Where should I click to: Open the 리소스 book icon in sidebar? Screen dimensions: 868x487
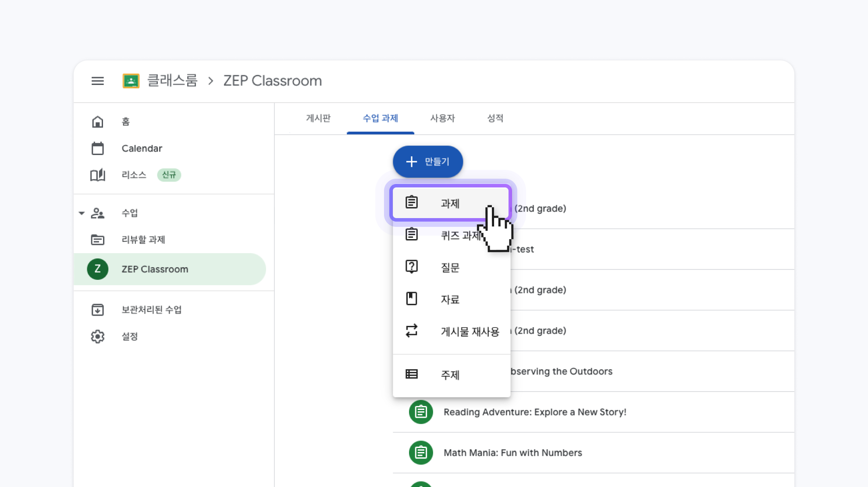97,175
